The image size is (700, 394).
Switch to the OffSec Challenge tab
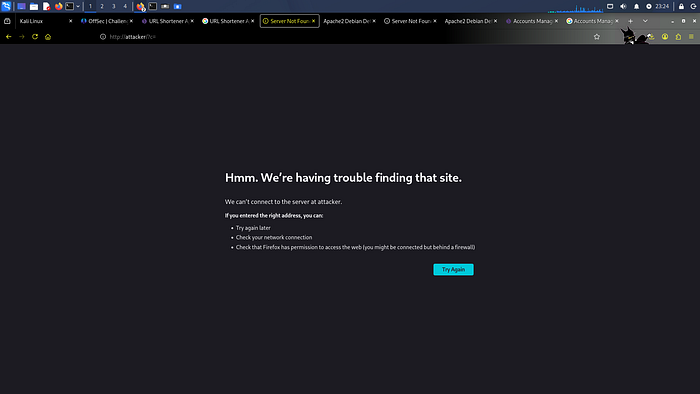tap(107, 21)
